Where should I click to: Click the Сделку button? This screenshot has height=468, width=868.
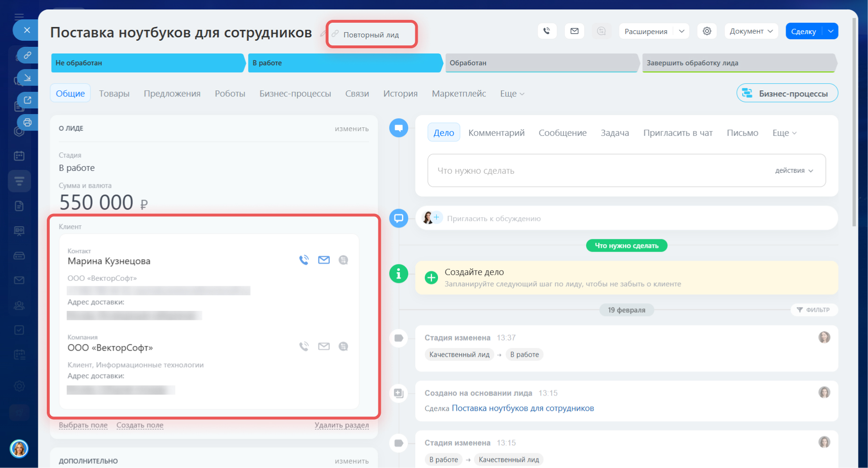tap(803, 31)
